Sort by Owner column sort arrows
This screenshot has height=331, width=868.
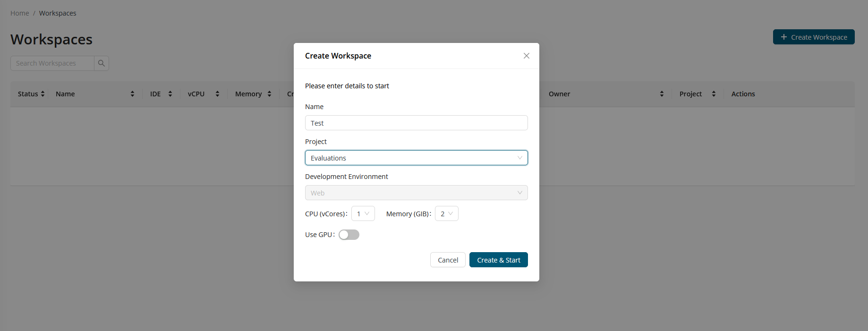(662, 94)
